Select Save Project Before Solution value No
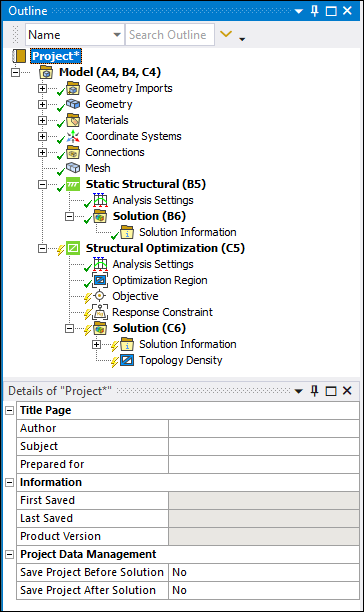Image resolution: width=364 pixels, height=612 pixels. pyautogui.click(x=264, y=573)
